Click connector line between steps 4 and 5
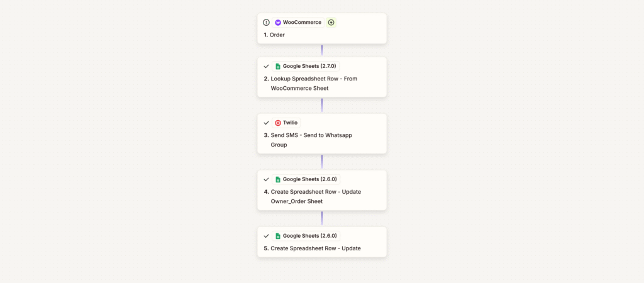The height and width of the screenshot is (283, 644). coord(322,218)
